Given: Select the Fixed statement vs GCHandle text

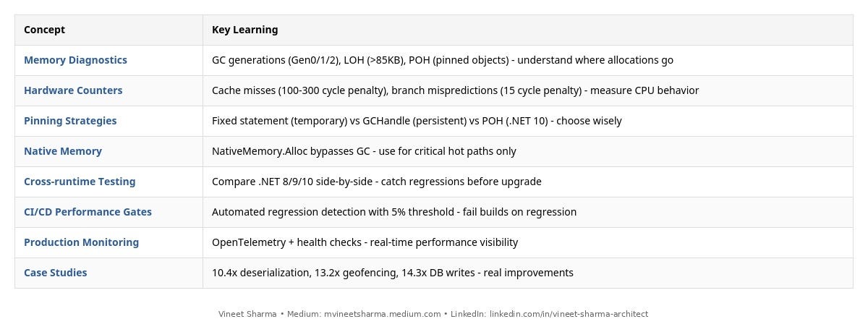Looking at the screenshot, I should tap(417, 121).
